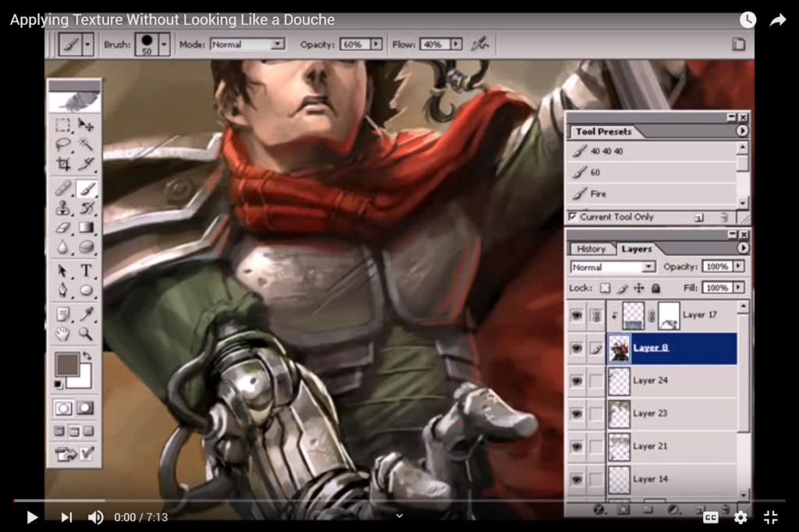Select the Eraser tool
The image size is (799, 532).
pos(62,227)
